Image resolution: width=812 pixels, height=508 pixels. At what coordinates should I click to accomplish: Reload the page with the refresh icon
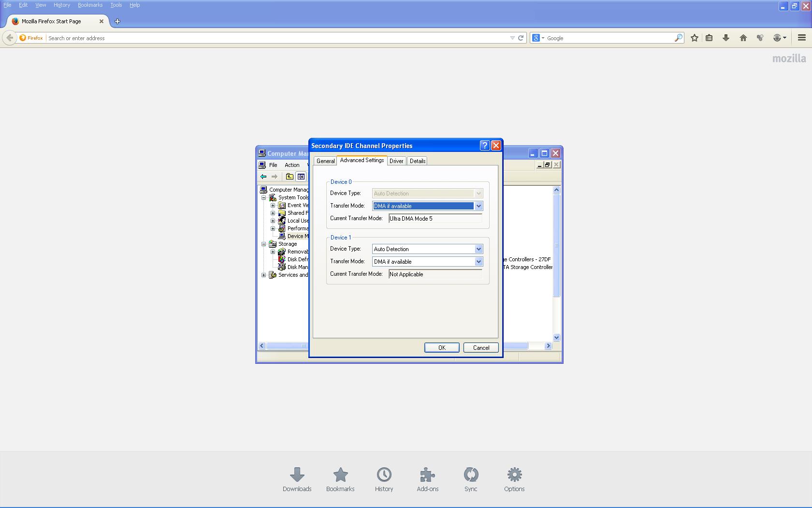coord(521,38)
